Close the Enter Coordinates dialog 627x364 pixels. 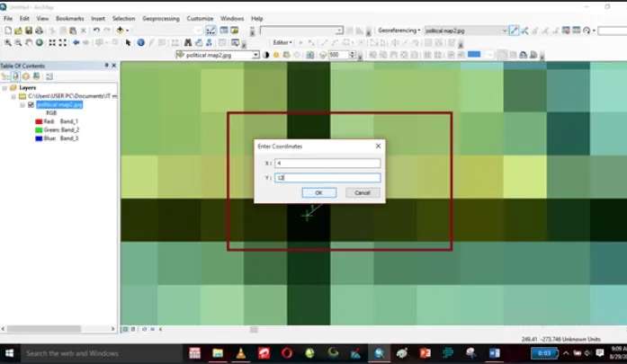pos(379,146)
